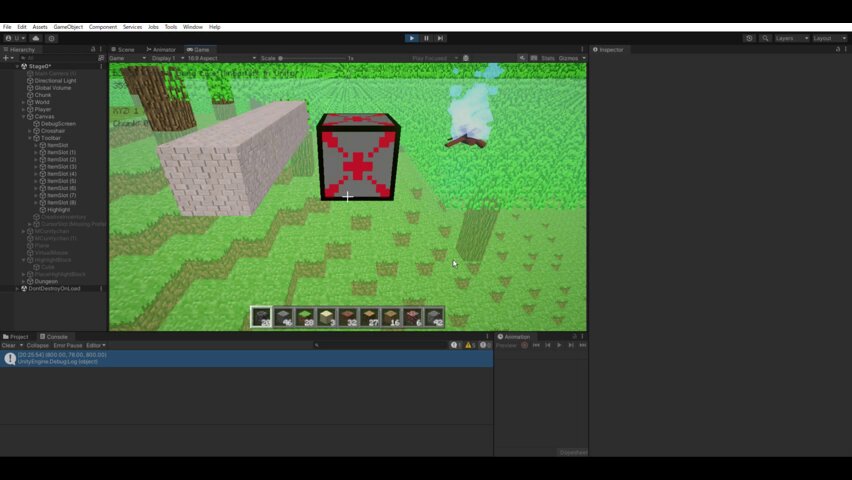Viewport: 852px width, 480px height.
Task: Open the Console Editor dropdown
Action: [96, 345]
